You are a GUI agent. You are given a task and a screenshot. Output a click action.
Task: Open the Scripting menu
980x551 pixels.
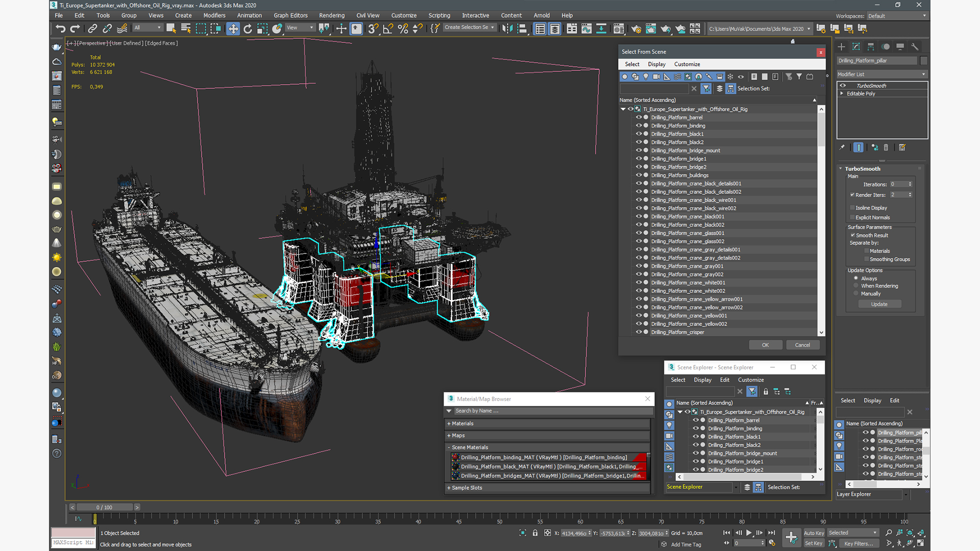pyautogui.click(x=439, y=15)
